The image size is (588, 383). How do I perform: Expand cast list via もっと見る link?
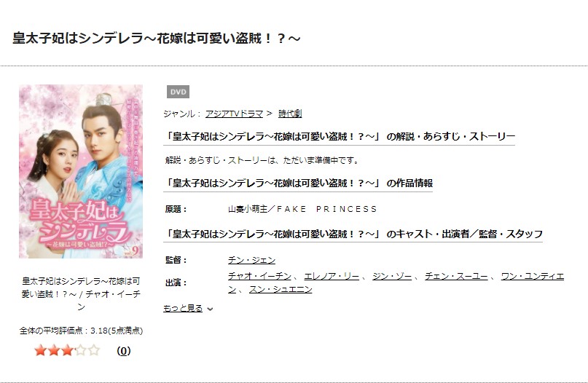(183, 308)
